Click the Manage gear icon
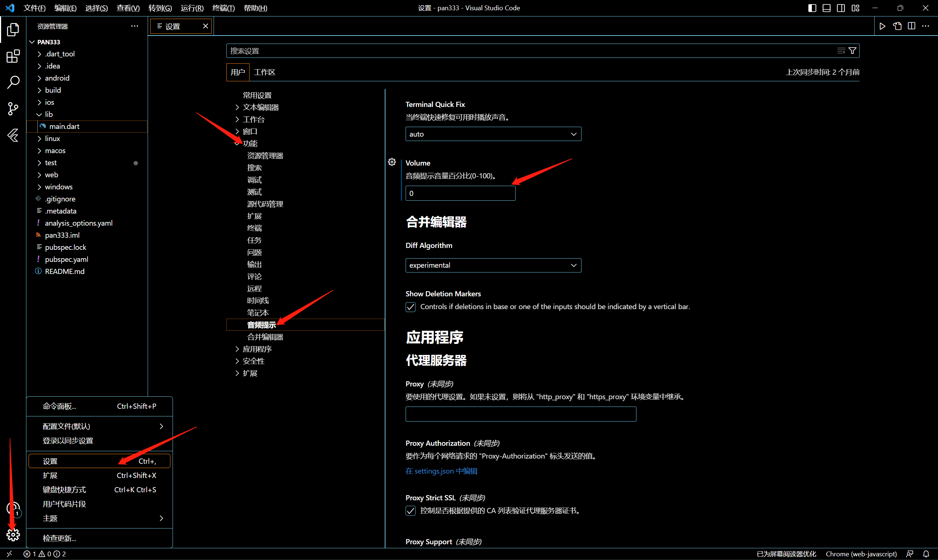Image resolution: width=938 pixels, height=560 pixels. tap(13, 534)
